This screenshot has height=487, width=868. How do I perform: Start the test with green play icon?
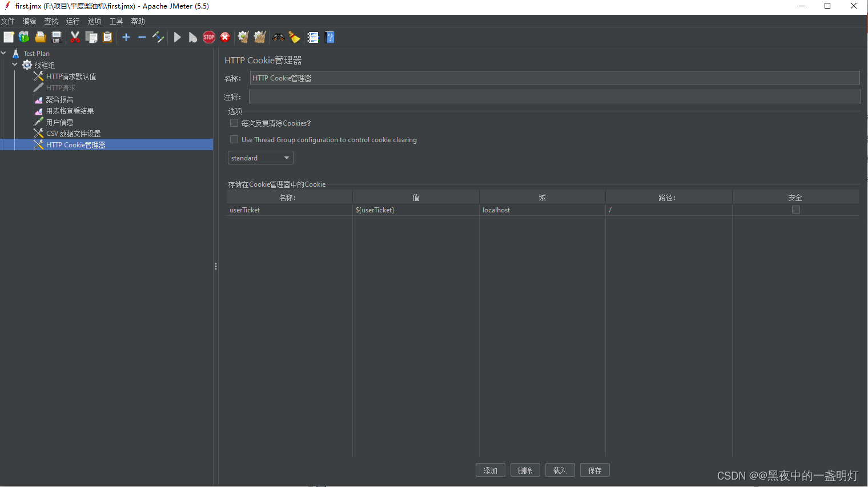point(177,37)
